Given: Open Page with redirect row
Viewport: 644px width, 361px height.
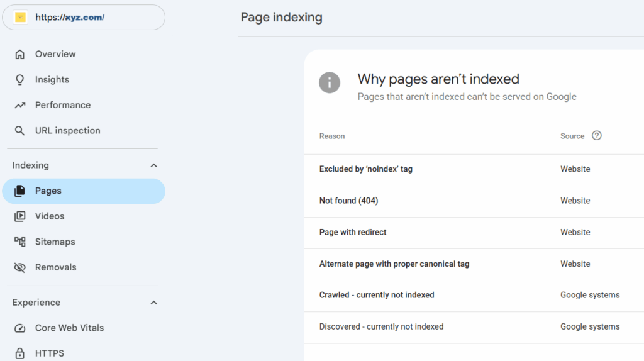Looking at the screenshot, I should tap(474, 233).
